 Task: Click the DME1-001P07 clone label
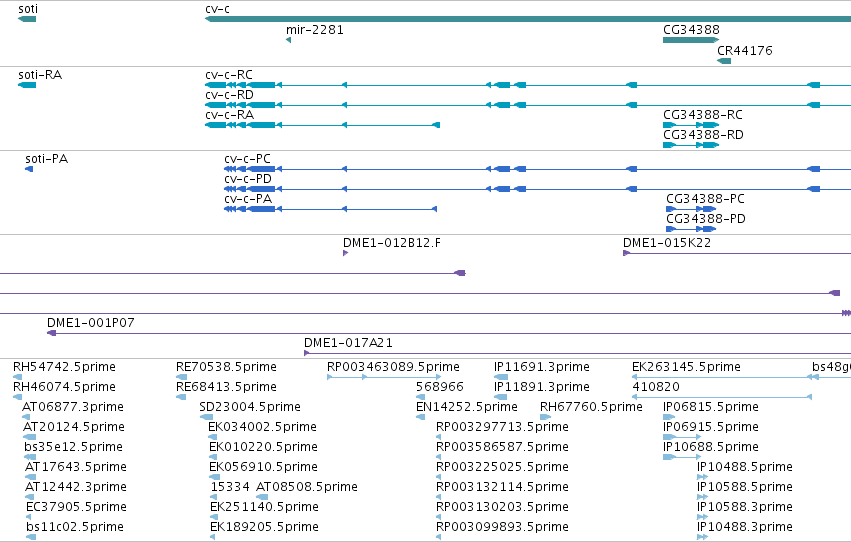click(91, 323)
